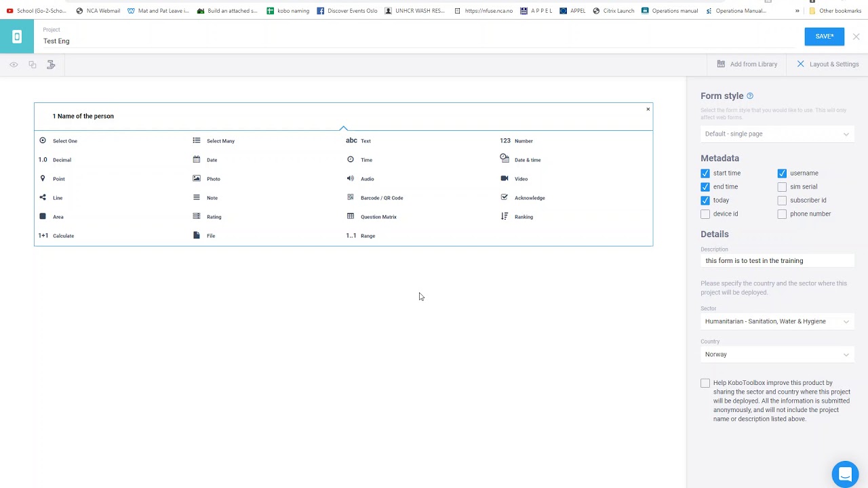
Task: Select the Date question type
Action: pos(205,160)
